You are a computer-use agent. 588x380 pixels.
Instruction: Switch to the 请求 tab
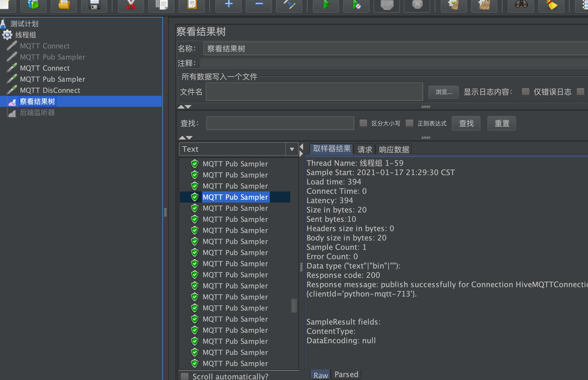coord(364,149)
